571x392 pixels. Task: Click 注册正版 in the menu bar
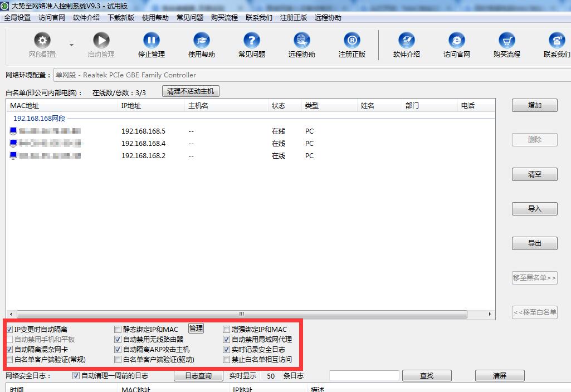pos(294,17)
